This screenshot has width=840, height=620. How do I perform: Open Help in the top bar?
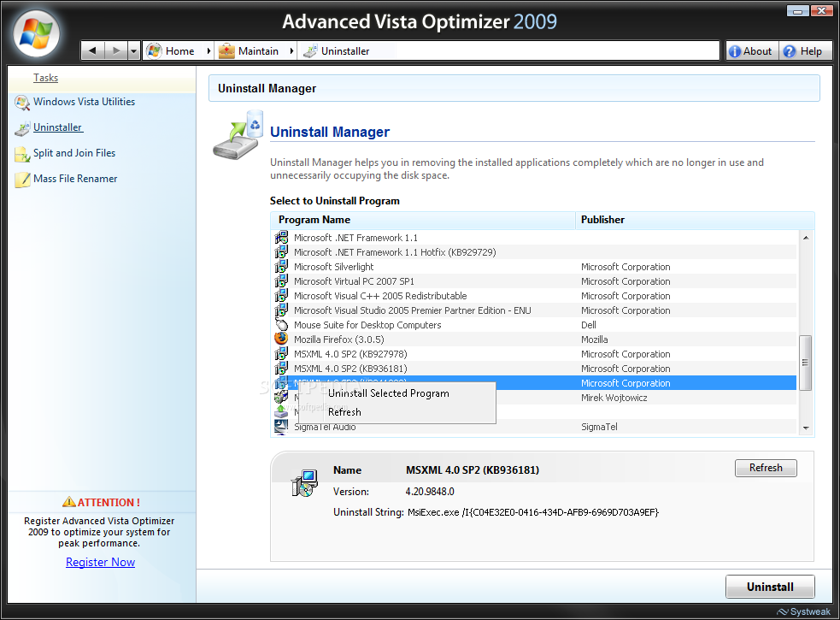[x=805, y=51]
